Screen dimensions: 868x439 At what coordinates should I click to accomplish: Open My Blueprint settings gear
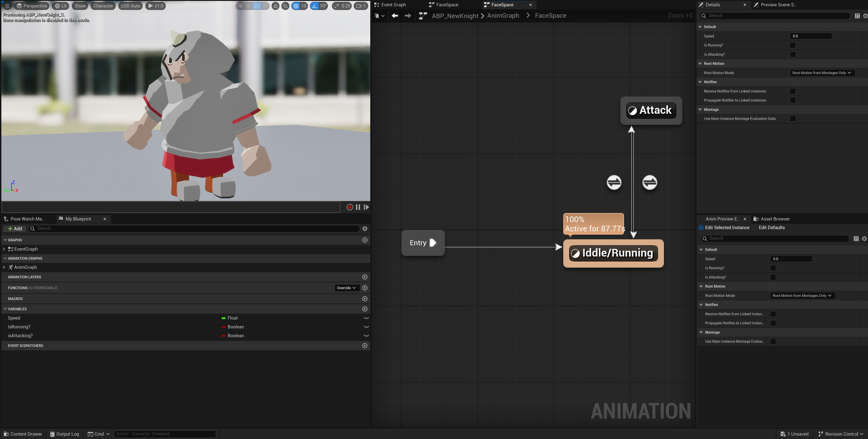point(365,228)
